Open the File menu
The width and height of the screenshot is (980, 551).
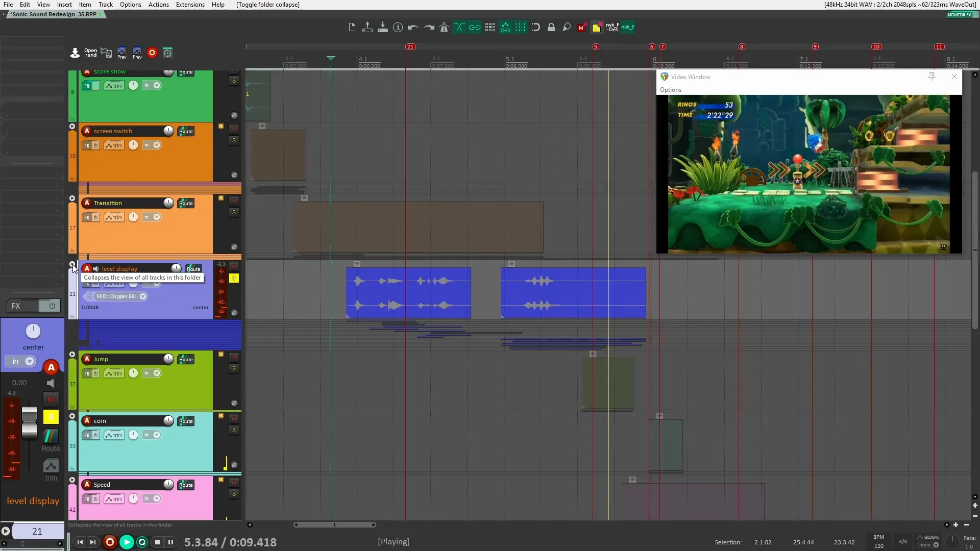[8, 5]
